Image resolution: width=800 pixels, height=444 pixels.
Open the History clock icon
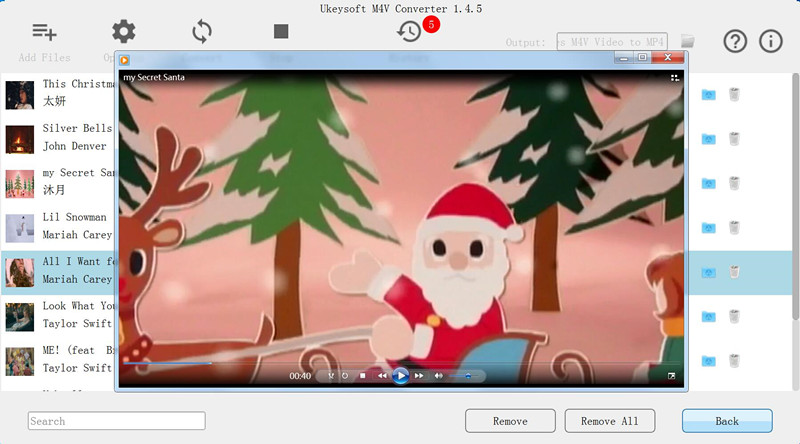(409, 32)
